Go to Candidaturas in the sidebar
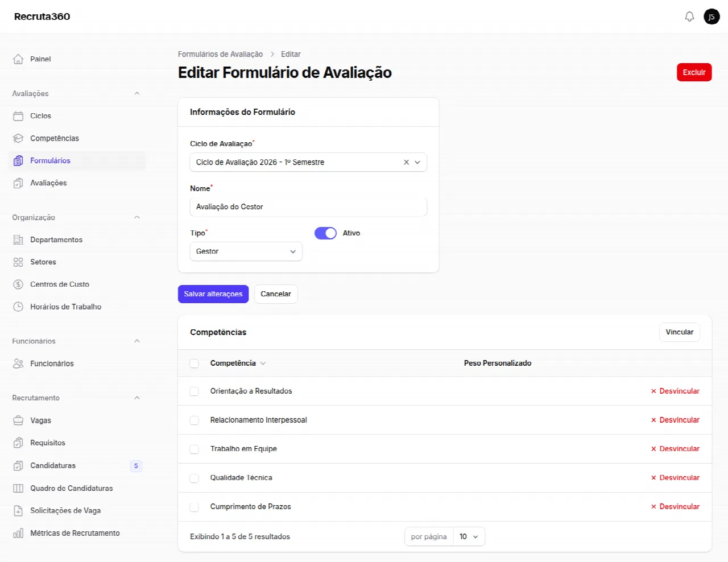Screen dimensions: 728x562 (77, 466)
